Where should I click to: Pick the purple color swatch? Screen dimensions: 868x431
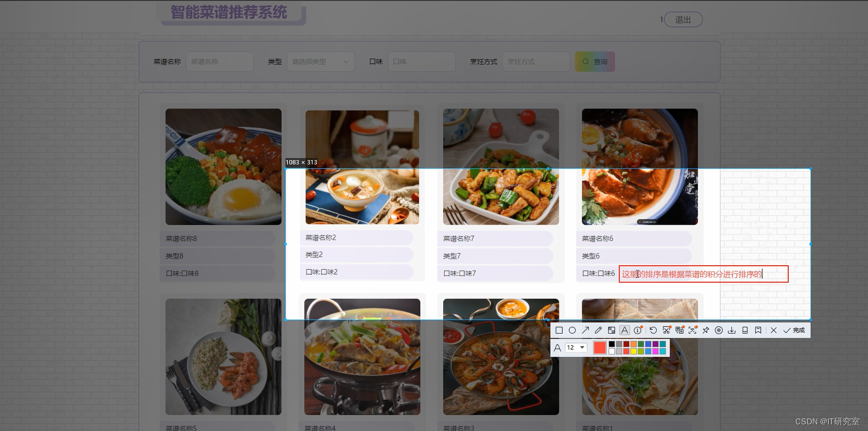pos(655,344)
